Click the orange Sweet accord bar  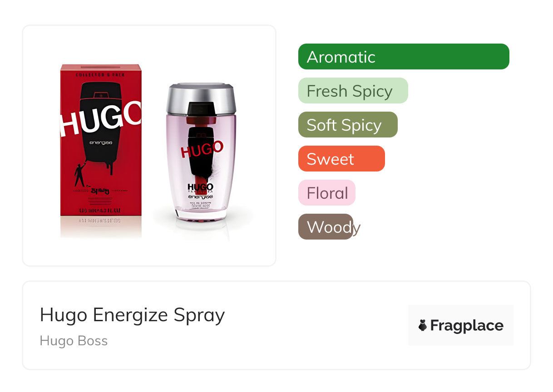point(341,159)
